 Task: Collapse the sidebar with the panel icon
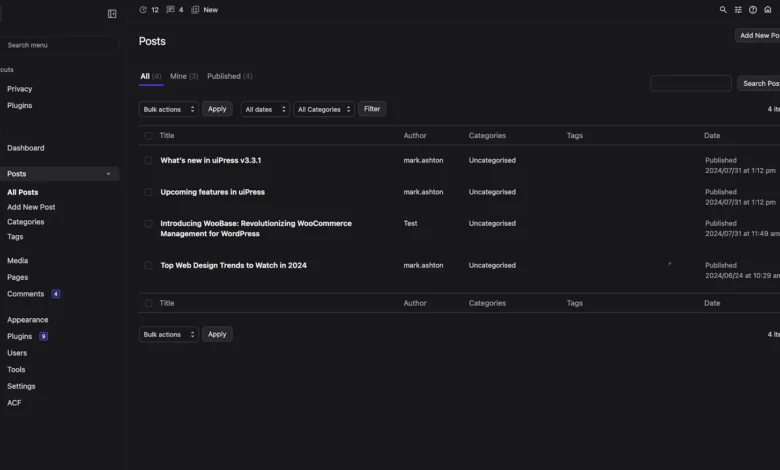pyautogui.click(x=112, y=14)
